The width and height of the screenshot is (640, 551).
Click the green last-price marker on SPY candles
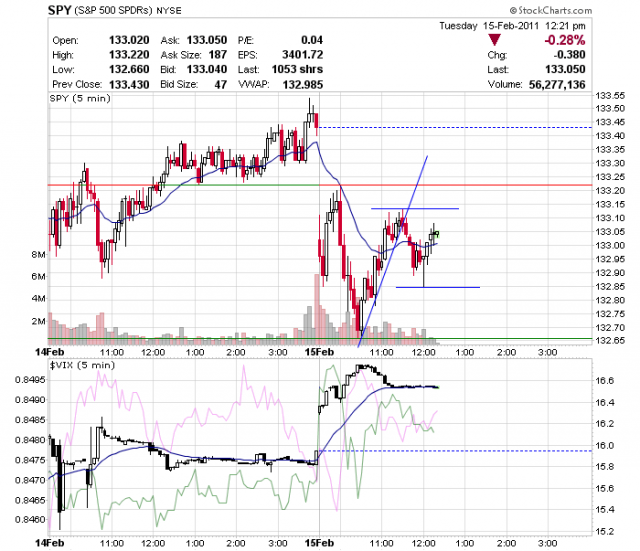coord(437,234)
